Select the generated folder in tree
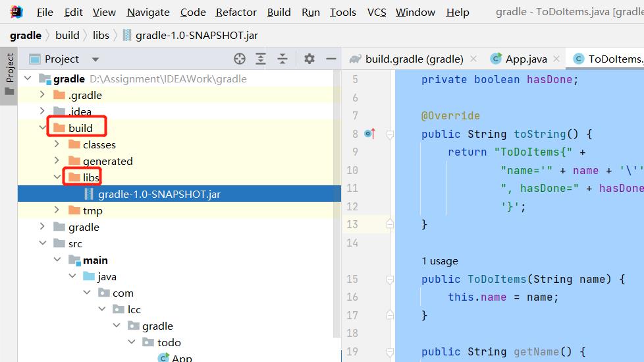 click(107, 161)
